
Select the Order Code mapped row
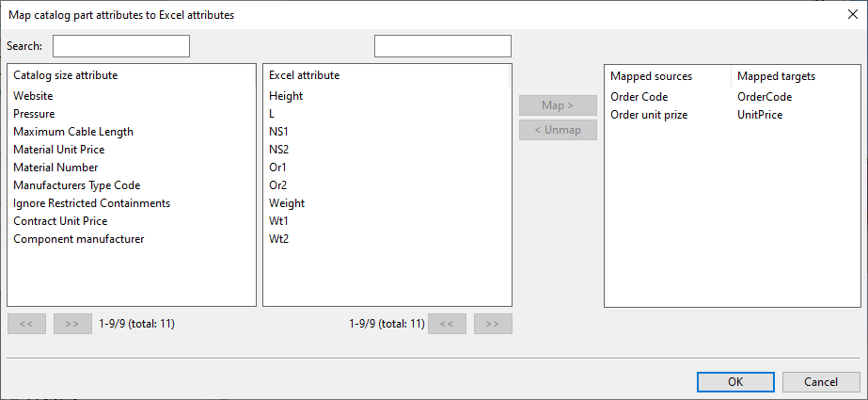(x=639, y=97)
